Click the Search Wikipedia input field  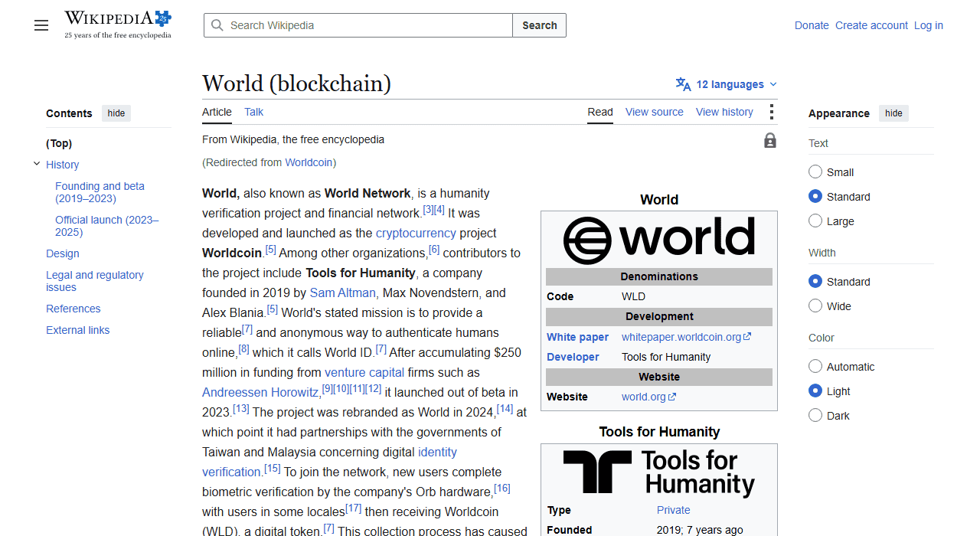(x=358, y=25)
